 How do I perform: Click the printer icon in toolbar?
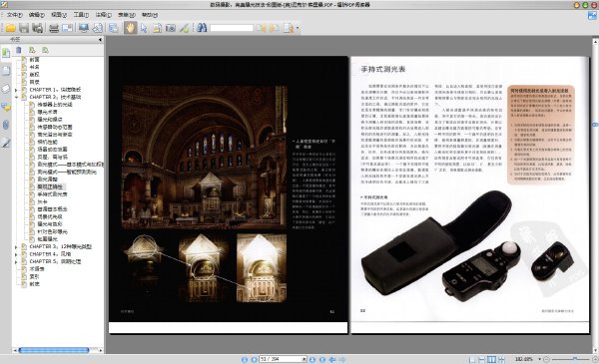[x=54, y=28]
